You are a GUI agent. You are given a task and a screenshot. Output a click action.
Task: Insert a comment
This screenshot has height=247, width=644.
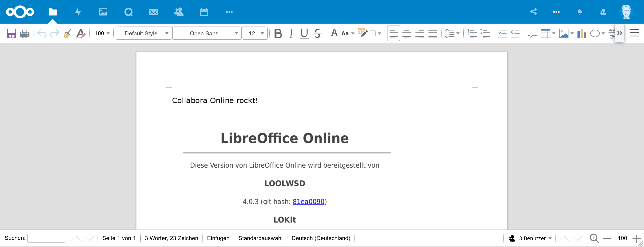(532, 33)
